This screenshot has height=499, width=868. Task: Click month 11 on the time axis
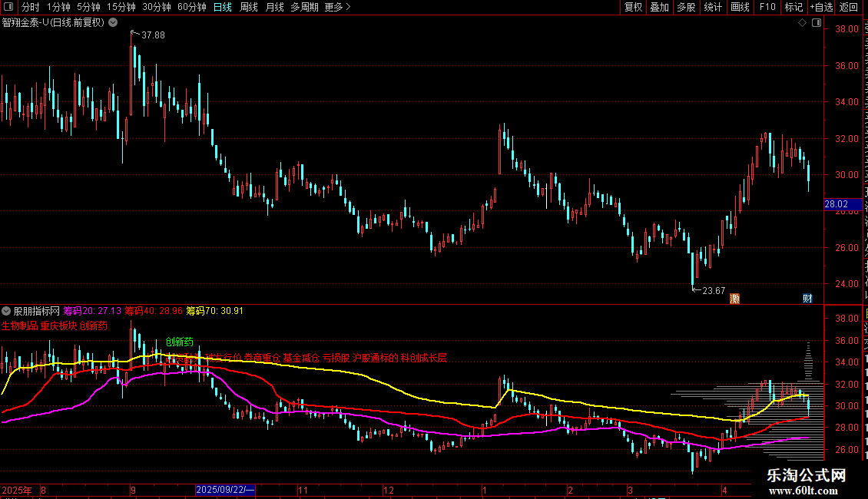coord(303,490)
